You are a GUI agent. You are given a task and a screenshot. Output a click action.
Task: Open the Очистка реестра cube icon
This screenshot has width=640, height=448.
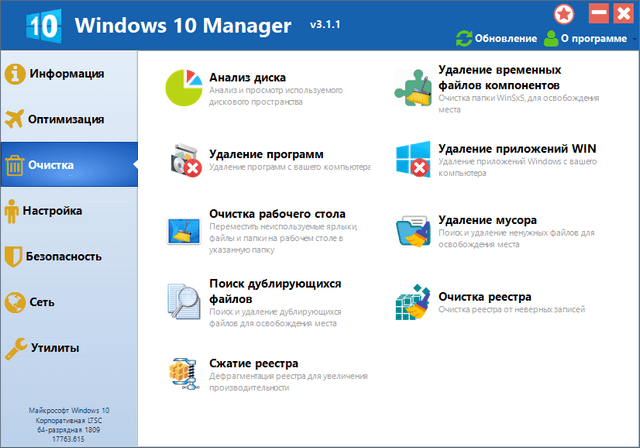click(413, 302)
